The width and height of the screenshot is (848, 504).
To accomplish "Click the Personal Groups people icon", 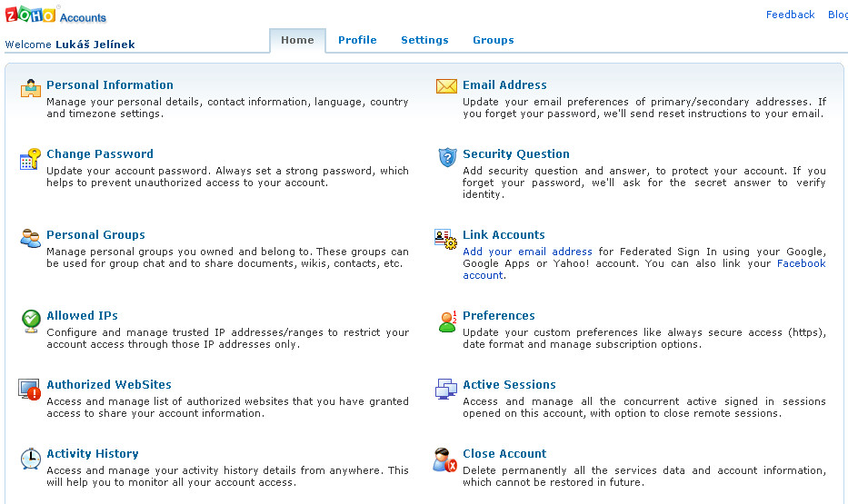I will [31, 239].
